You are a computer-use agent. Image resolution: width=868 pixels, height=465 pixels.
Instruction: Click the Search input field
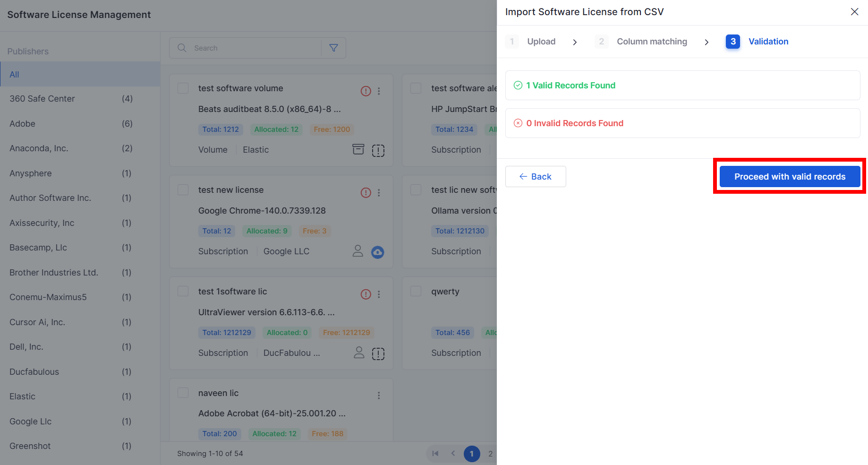255,48
